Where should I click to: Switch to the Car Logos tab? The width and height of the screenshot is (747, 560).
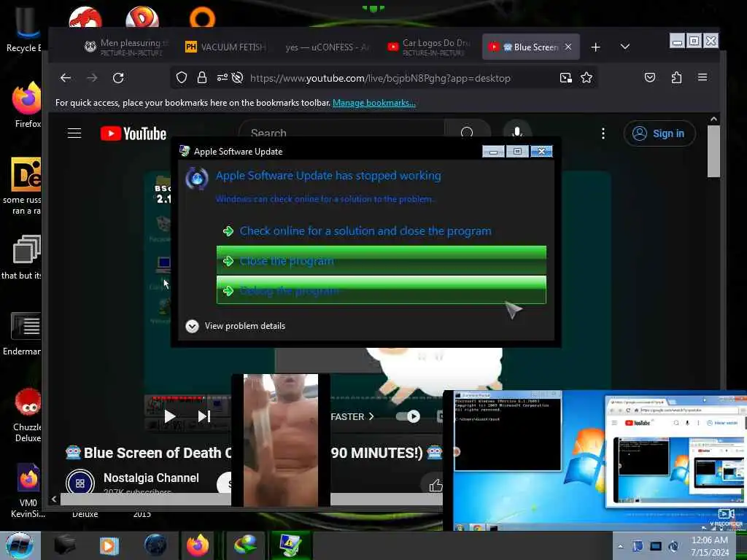pyautogui.click(x=429, y=47)
